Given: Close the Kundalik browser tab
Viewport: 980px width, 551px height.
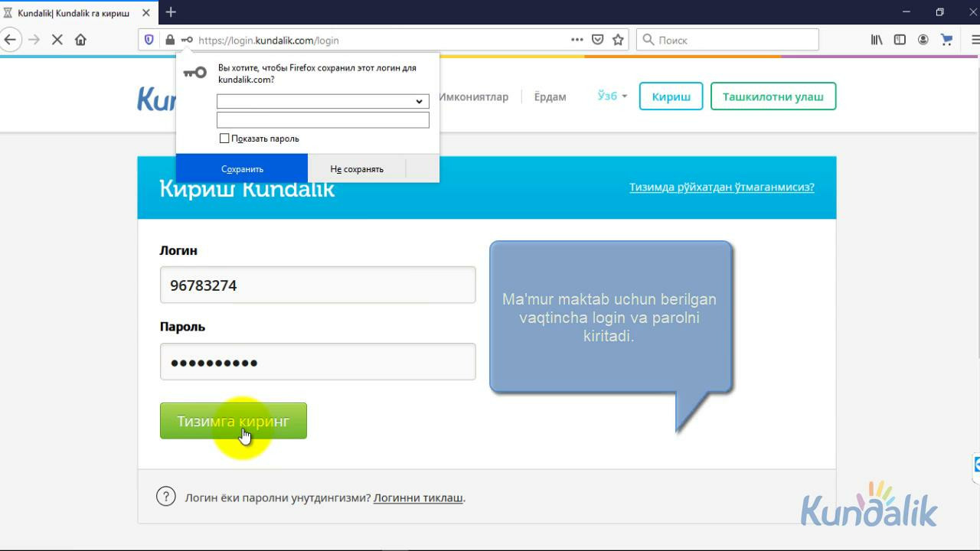Looking at the screenshot, I should pos(146,13).
